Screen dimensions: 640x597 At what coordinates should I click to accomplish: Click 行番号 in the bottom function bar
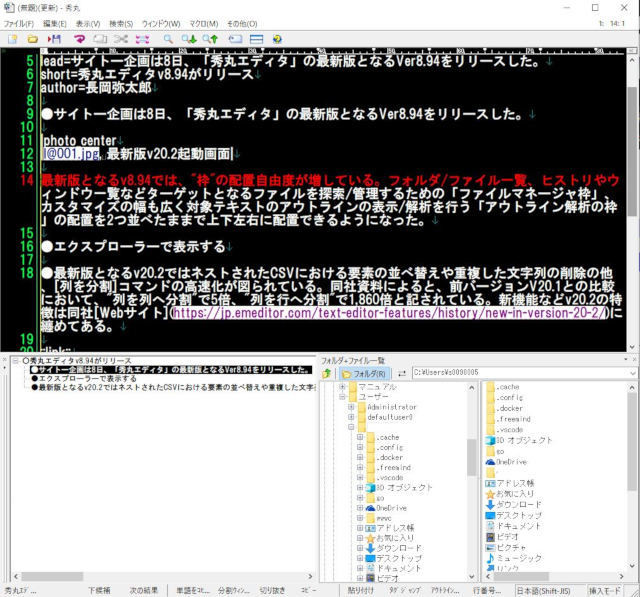[487, 590]
